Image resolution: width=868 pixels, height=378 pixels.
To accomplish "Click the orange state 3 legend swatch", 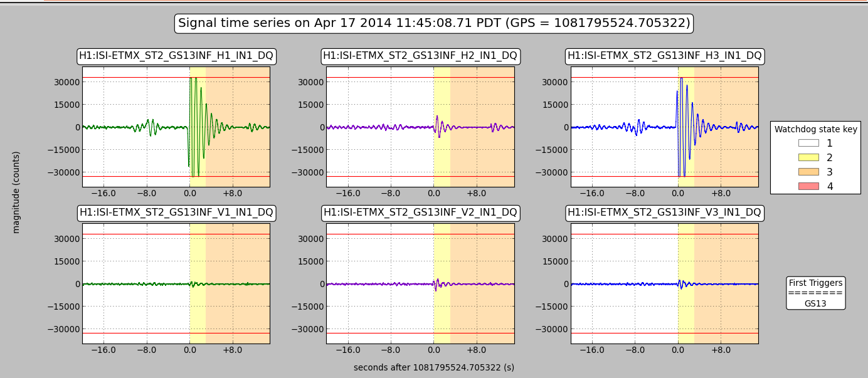I will [808, 172].
